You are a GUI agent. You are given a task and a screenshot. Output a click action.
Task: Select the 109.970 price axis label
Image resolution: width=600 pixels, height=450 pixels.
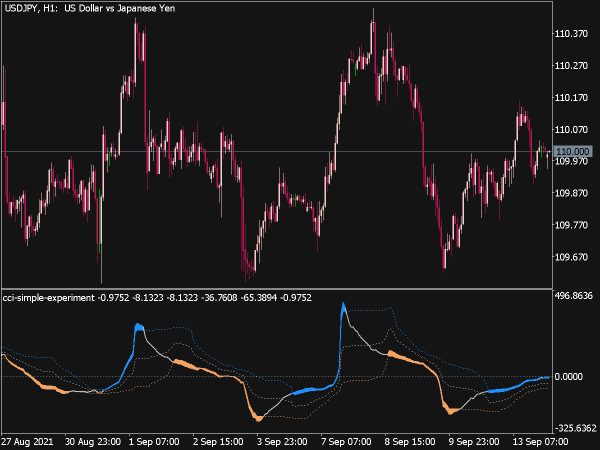[571, 161]
